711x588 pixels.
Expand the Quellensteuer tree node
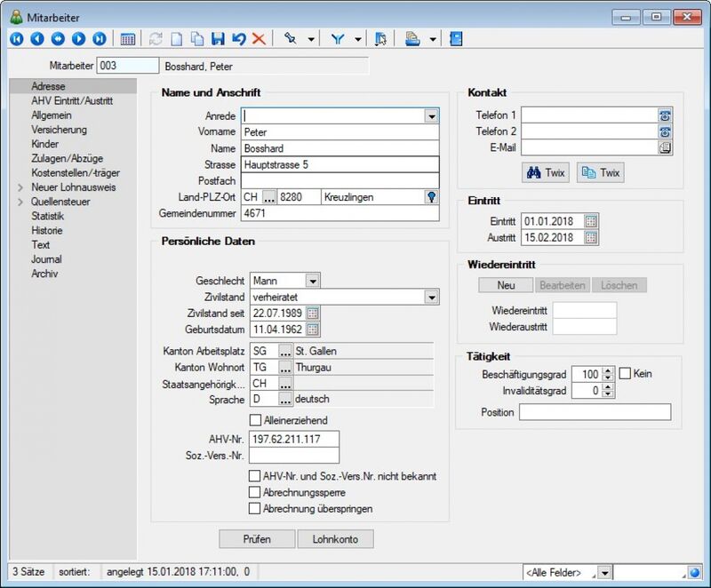coord(20,202)
